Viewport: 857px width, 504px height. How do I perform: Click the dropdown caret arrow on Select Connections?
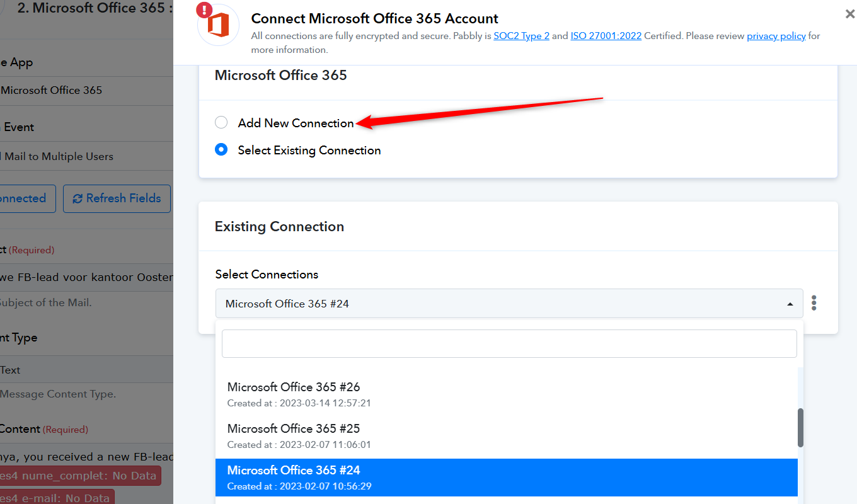pyautogui.click(x=790, y=304)
